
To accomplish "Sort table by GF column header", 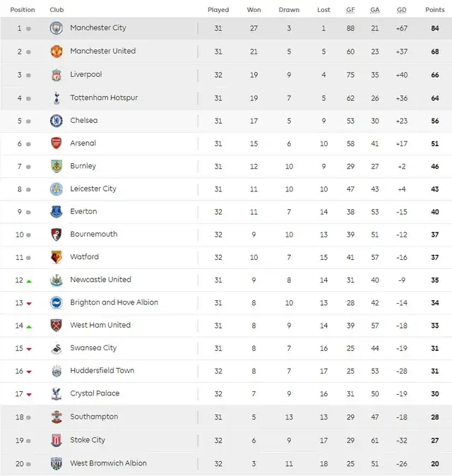I will coord(350,10).
